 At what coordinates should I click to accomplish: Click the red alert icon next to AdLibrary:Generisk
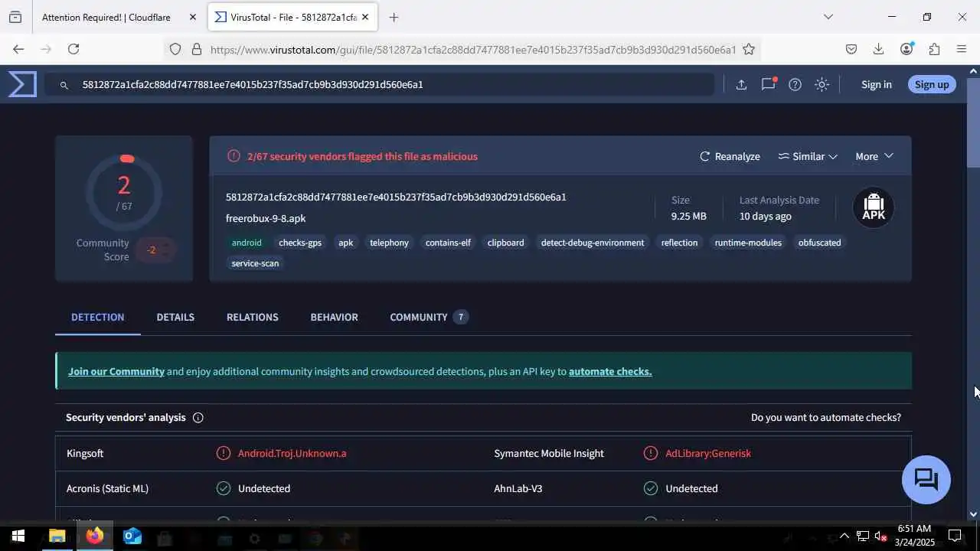[x=651, y=453]
